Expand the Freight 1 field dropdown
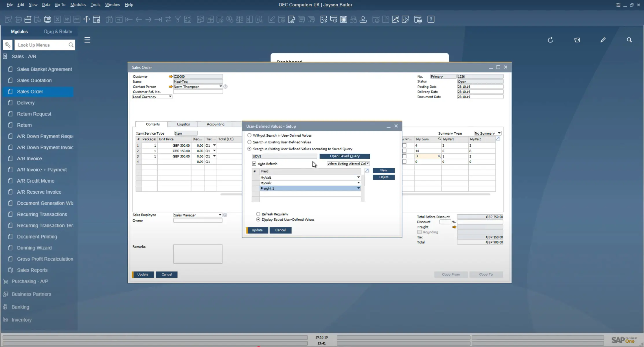Image resolution: width=644 pixels, height=347 pixels. pos(358,188)
